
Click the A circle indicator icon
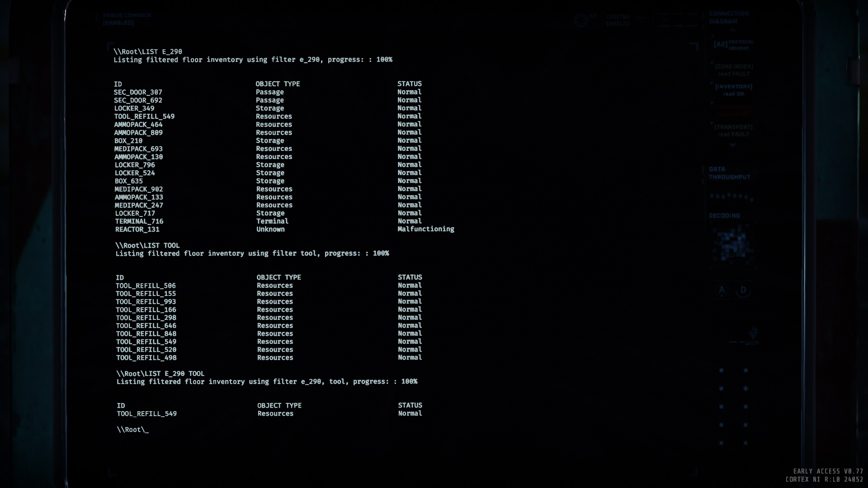722,290
